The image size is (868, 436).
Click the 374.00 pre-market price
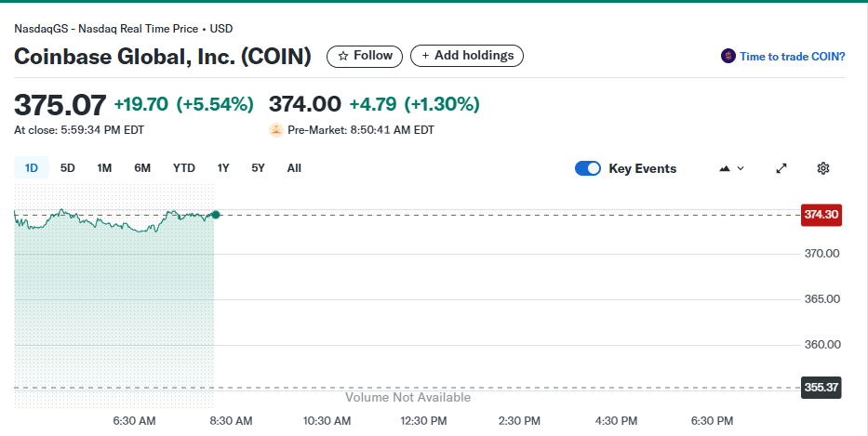click(x=305, y=104)
